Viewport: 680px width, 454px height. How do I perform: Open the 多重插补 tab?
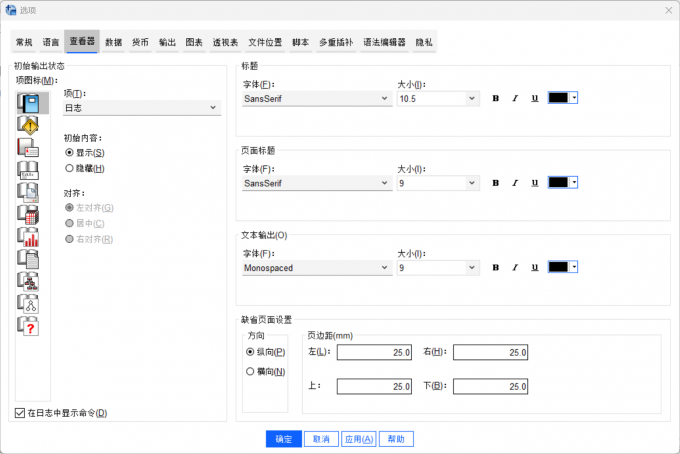336,42
